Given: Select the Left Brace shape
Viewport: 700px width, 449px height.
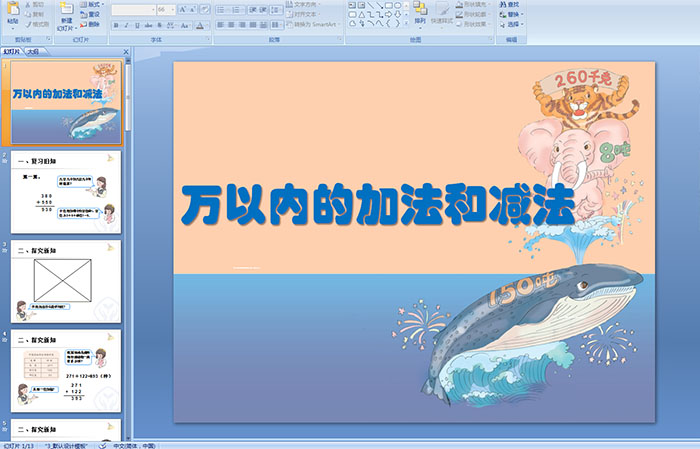Looking at the screenshot, I should [x=388, y=23].
